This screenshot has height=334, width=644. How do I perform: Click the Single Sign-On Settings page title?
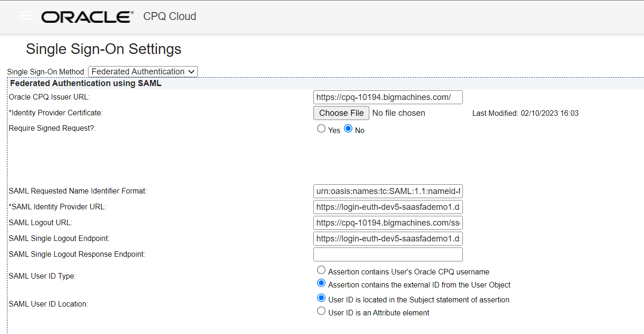point(103,49)
